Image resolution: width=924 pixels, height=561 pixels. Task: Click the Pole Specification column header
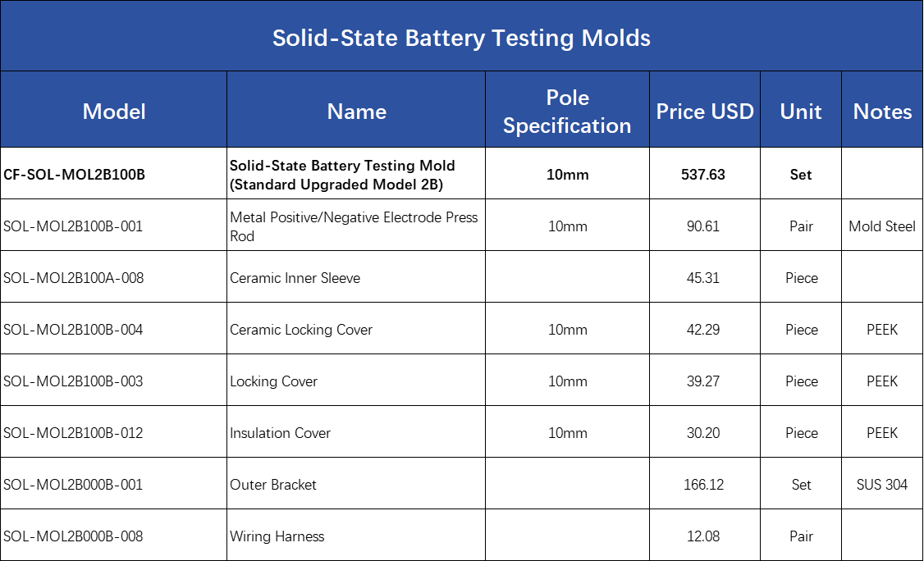click(x=568, y=110)
